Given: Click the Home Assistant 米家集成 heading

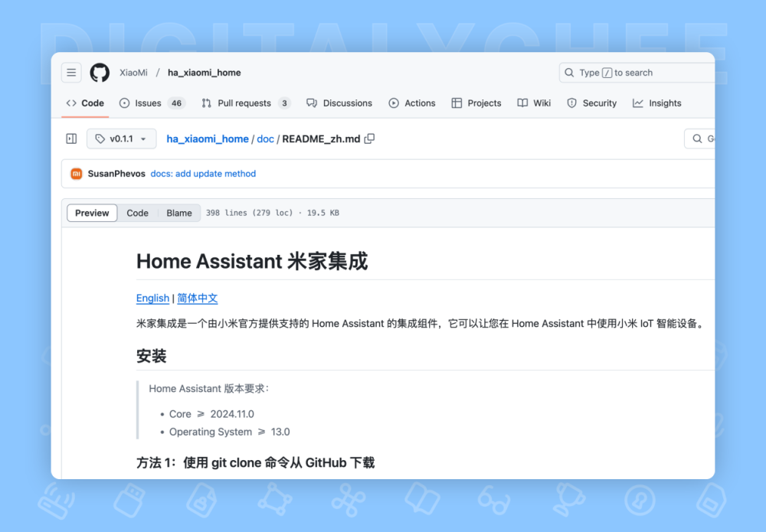Looking at the screenshot, I should tap(252, 261).
